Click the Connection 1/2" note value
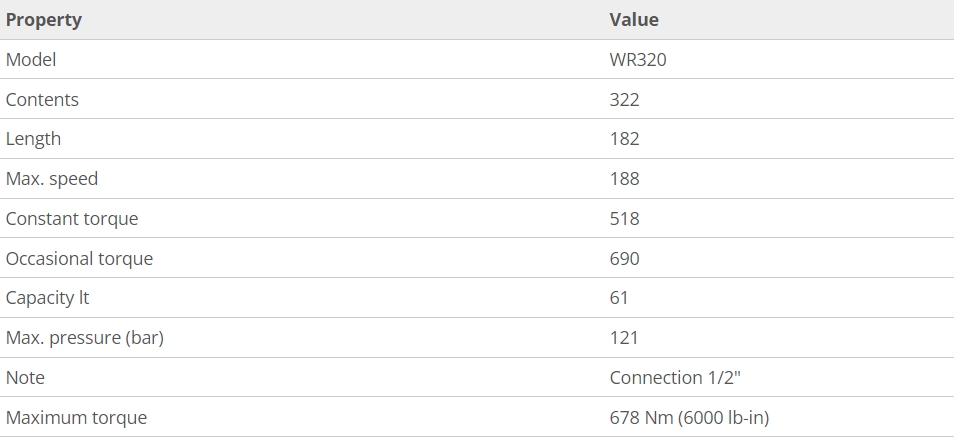 click(x=675, y=378)
